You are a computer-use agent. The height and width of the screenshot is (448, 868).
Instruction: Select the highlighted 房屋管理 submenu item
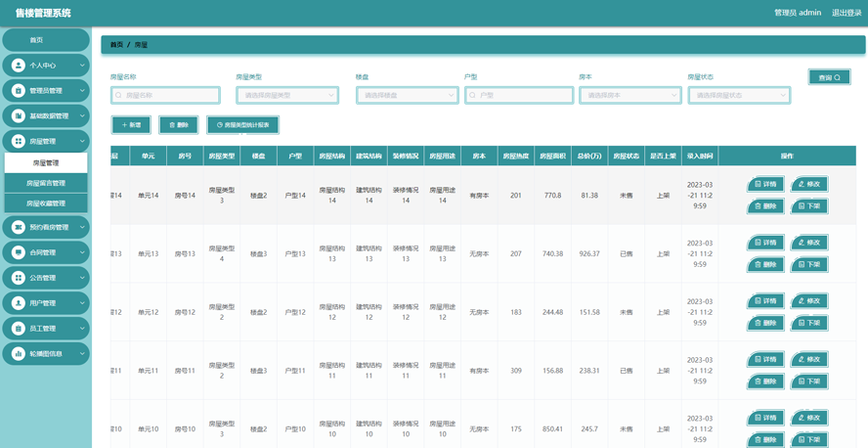pos(46,162)
